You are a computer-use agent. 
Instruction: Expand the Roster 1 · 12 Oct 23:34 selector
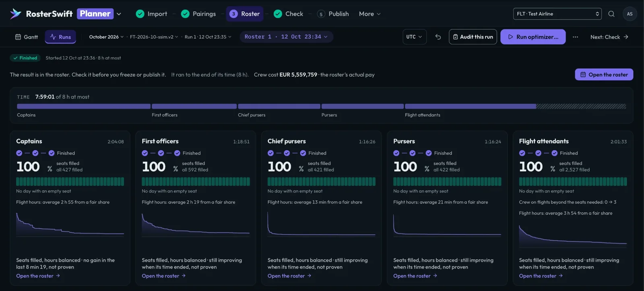(x=286, y=37)
